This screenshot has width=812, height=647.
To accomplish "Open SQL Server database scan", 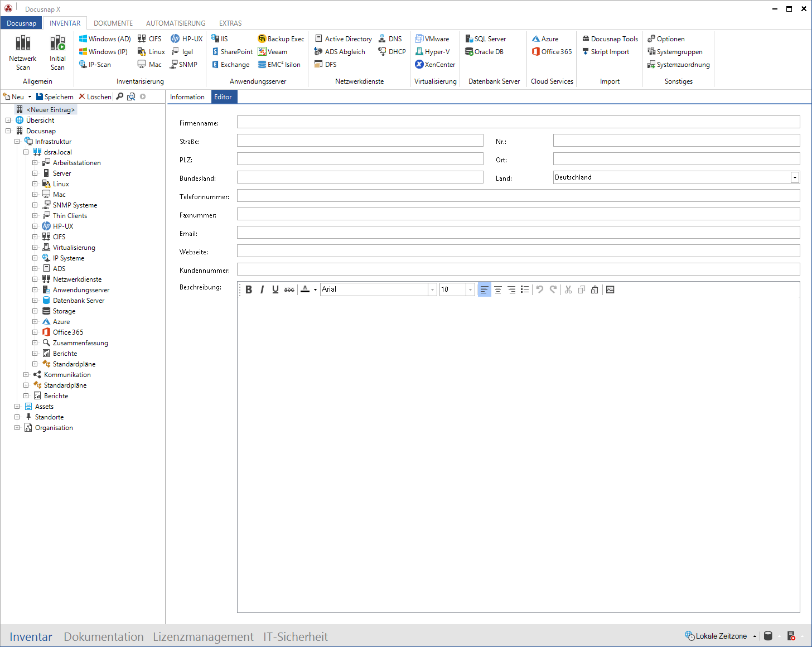I will click(486, 39).
